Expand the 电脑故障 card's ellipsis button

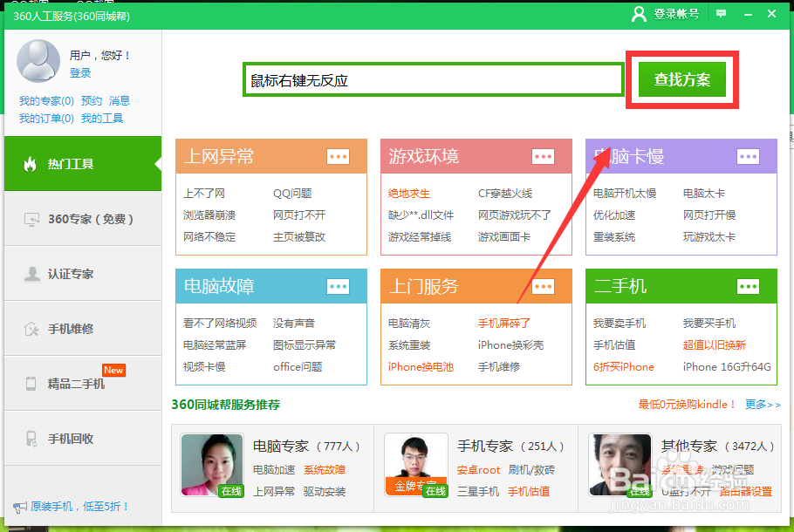338,287
